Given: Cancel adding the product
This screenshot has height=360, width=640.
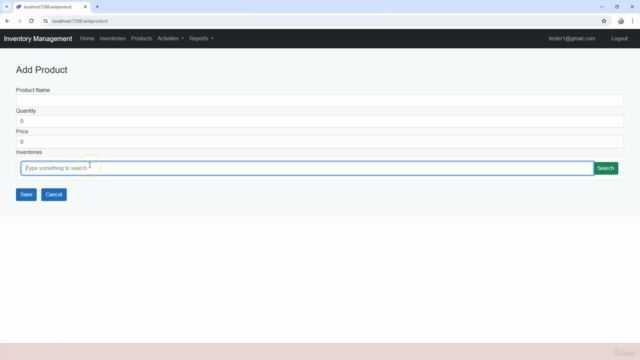Looking at the screenshot, I should (54, 195).
